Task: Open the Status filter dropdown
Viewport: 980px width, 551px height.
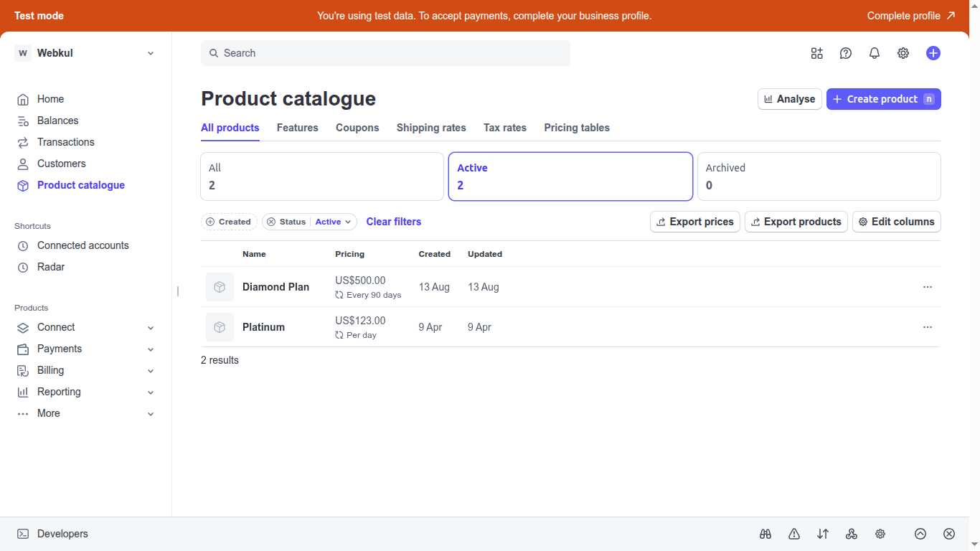Action: point(333,222)
